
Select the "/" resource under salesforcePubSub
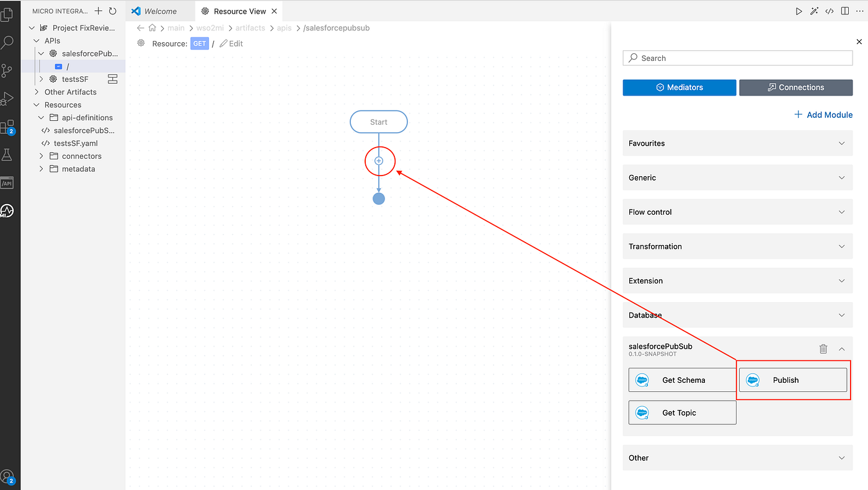point(73,66)
